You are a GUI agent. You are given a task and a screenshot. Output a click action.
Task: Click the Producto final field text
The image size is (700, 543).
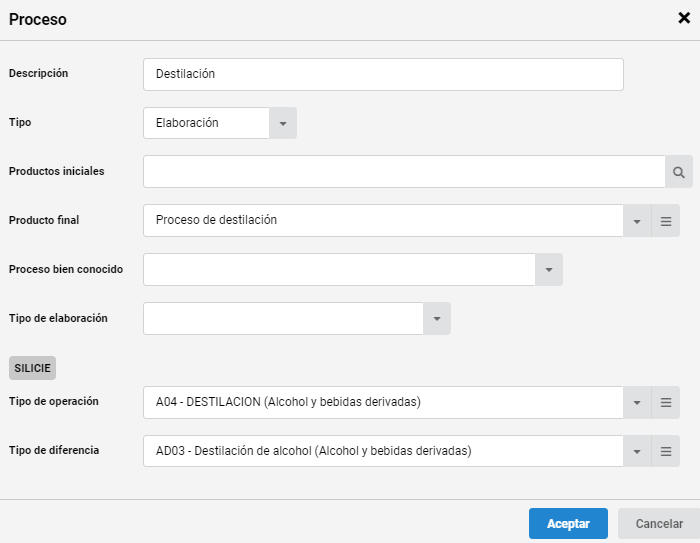(x=383, y=221)
